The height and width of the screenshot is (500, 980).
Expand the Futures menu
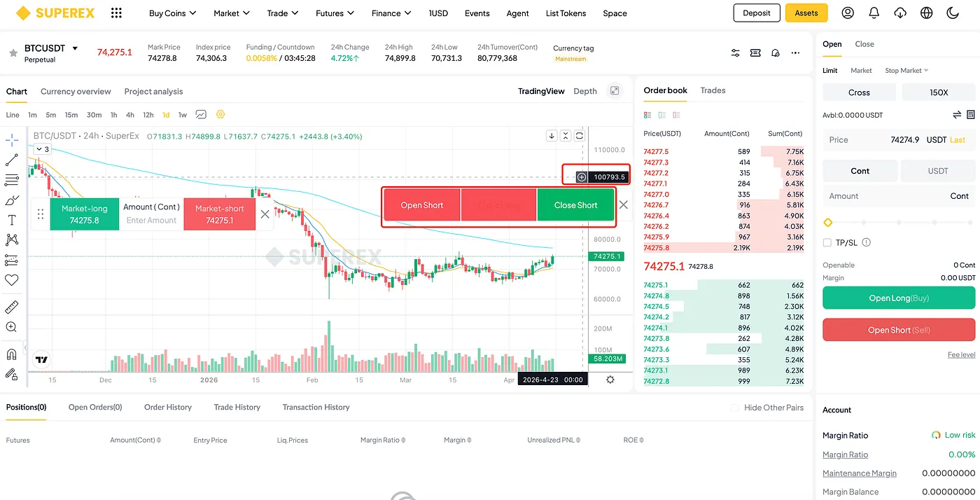tap(335, 13)
